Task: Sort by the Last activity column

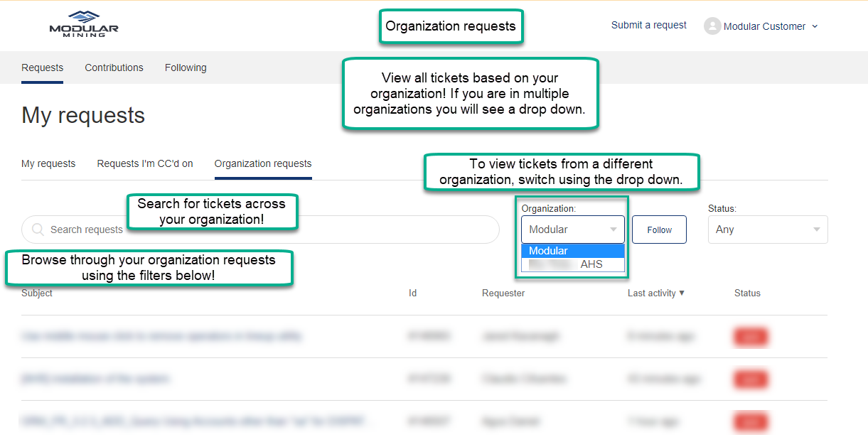Action: click(656, 293)
